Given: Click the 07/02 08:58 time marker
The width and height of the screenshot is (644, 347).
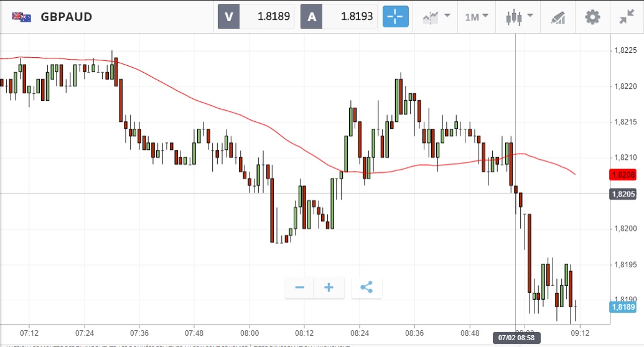Looking at the screenshot, I should (x=516, y=338).
